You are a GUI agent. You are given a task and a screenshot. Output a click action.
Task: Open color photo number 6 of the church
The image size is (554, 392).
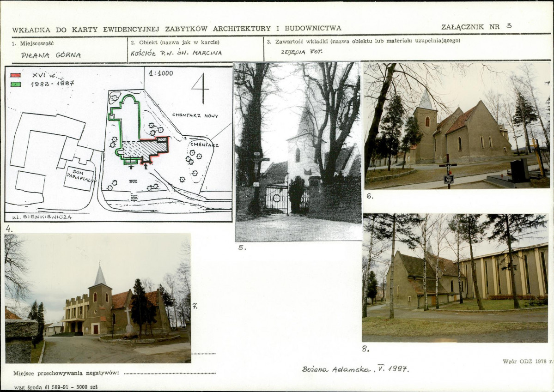457,126
